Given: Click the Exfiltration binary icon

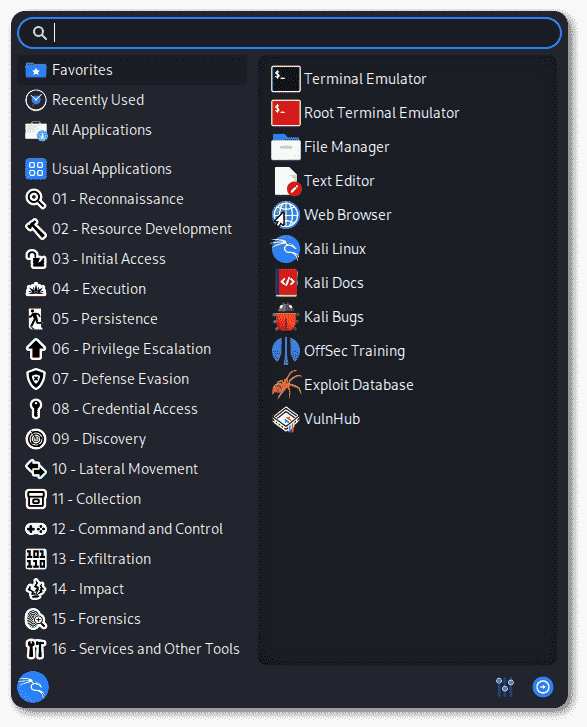Looking at the screenshot, I should click(x=36, y=559).
